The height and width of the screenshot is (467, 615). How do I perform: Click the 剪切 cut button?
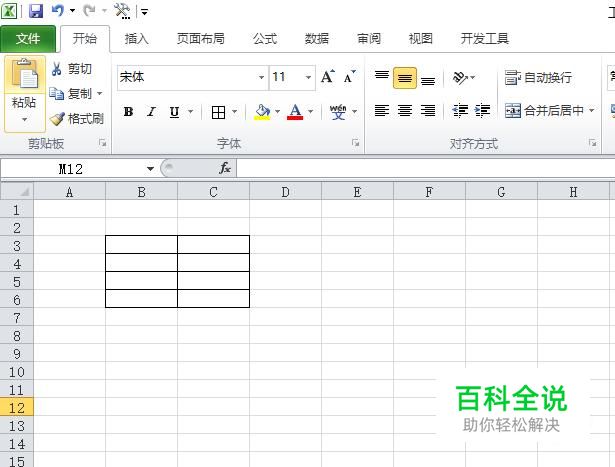(x=72, y=69)
